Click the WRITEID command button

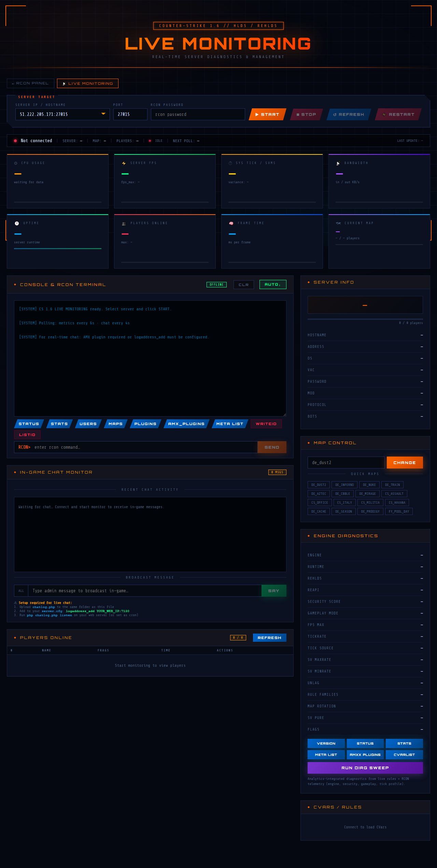click(266, 424)
